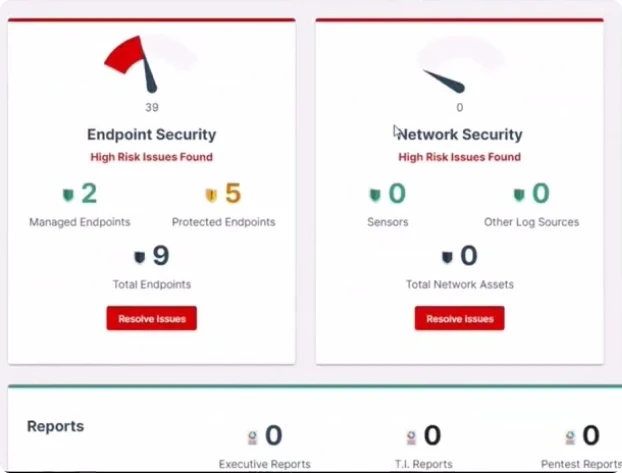
Task: Click the Pentest Reports label
Action: [x=581, y=464]
